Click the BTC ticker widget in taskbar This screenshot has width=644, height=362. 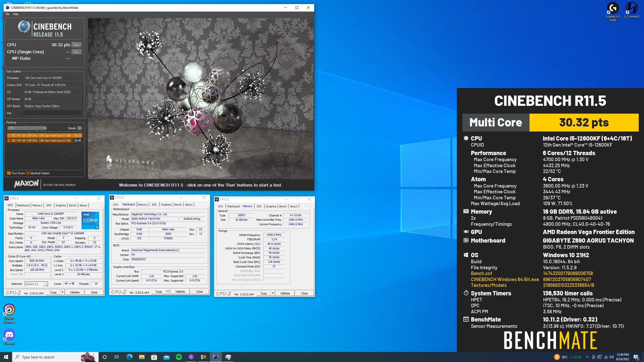pyautogui.click(x=568, y=357)
